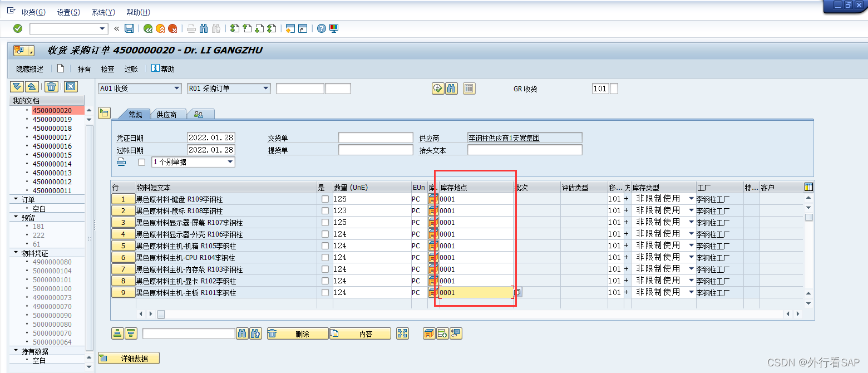
Task: Click the 检查 button
Action: [107, 69]
